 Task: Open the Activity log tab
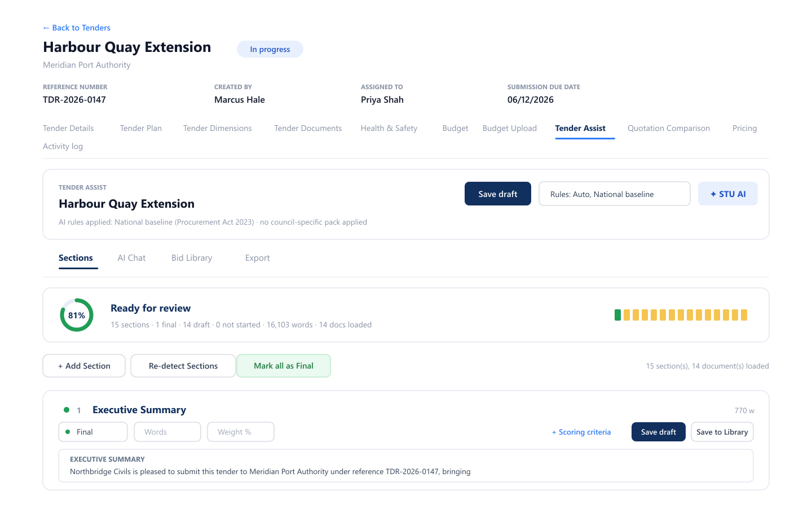(63, 146)
